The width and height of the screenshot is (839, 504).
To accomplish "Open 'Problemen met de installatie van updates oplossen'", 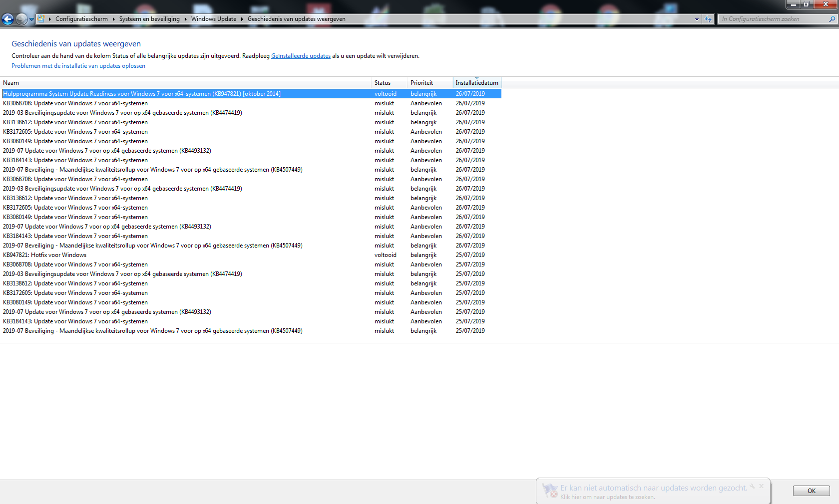I will click(x=78, y=66).
